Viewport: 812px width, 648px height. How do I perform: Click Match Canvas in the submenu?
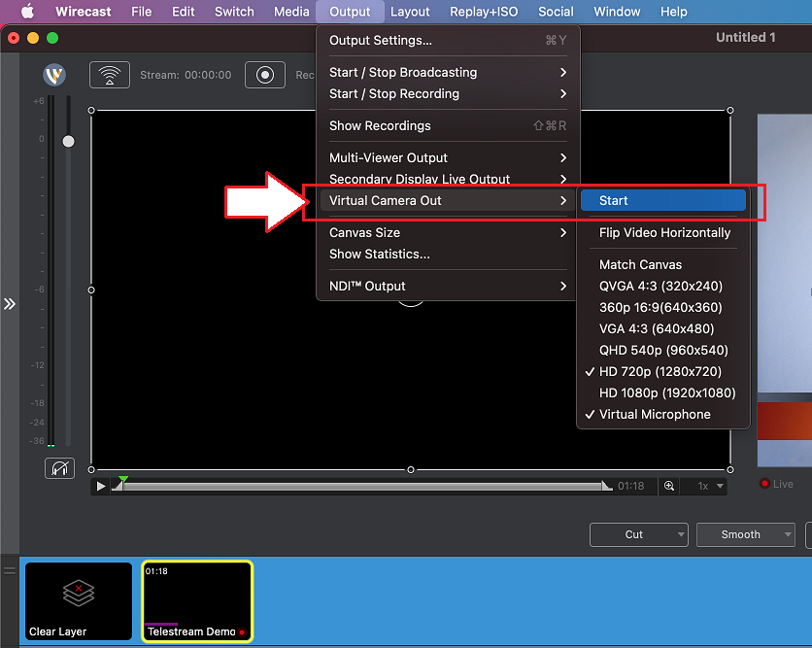642,263
